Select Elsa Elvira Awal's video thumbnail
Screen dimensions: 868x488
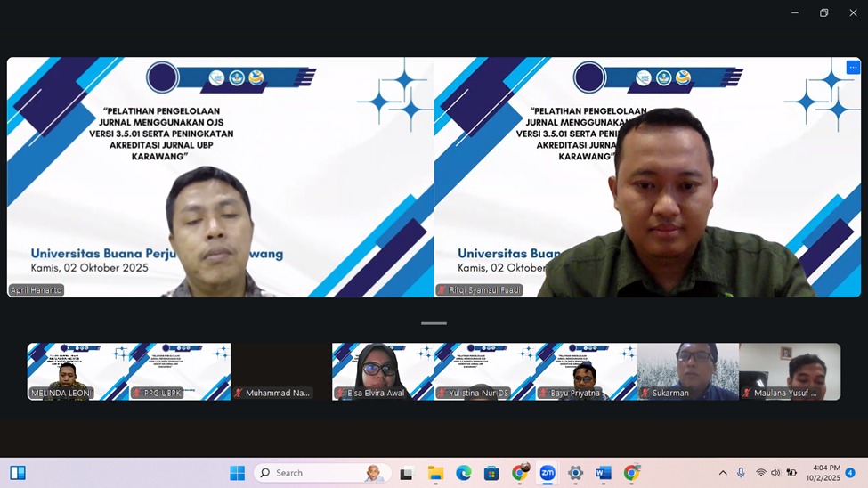(x=383, y=371)
